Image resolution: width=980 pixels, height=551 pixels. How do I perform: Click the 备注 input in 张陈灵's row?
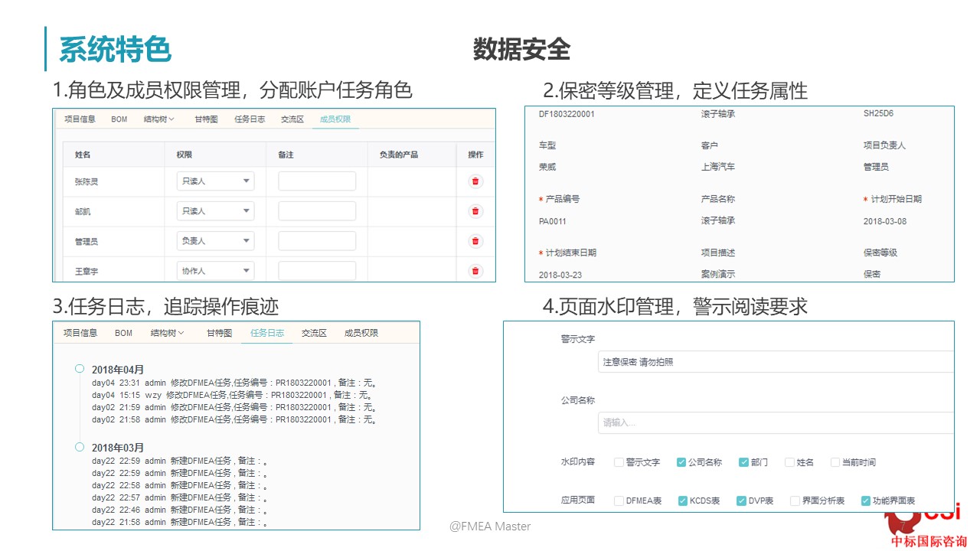[317, 181]
